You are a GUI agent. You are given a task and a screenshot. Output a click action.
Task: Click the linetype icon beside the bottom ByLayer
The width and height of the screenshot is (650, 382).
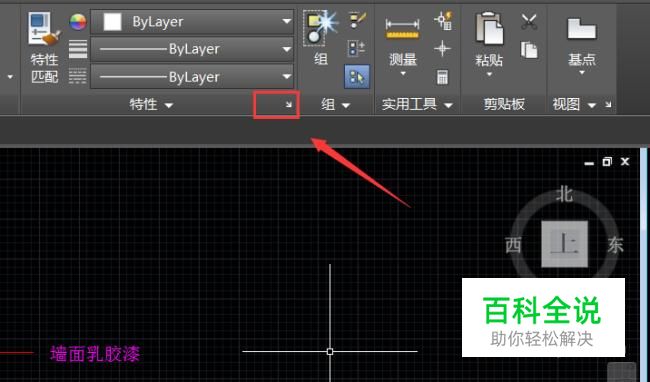coord(78,76)
